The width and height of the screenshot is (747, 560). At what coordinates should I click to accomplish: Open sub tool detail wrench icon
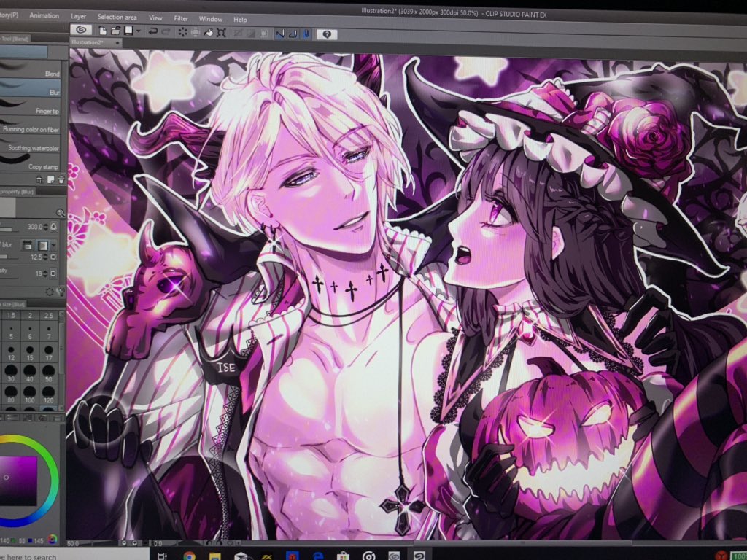(60, 291)
